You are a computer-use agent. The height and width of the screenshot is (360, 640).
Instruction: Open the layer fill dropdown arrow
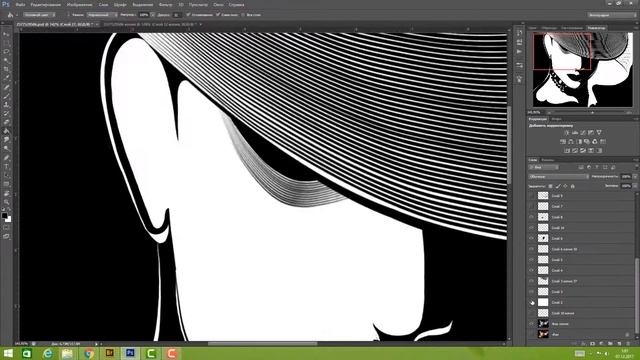(x=635, y=186)
